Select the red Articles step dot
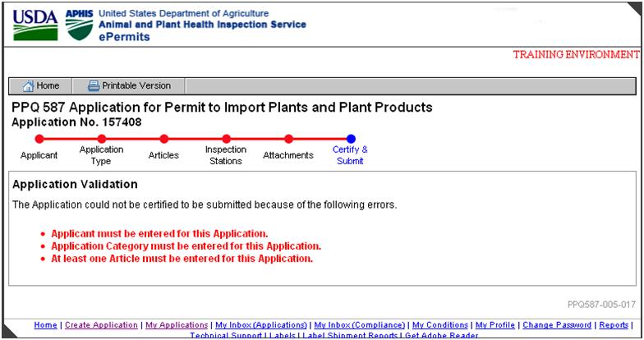The height and width of the screenshot is (340, 644). 163,139
